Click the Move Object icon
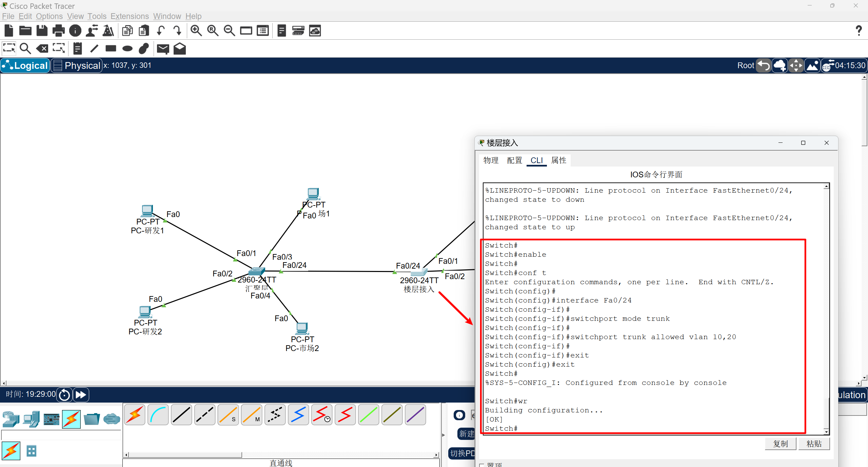 796,65
